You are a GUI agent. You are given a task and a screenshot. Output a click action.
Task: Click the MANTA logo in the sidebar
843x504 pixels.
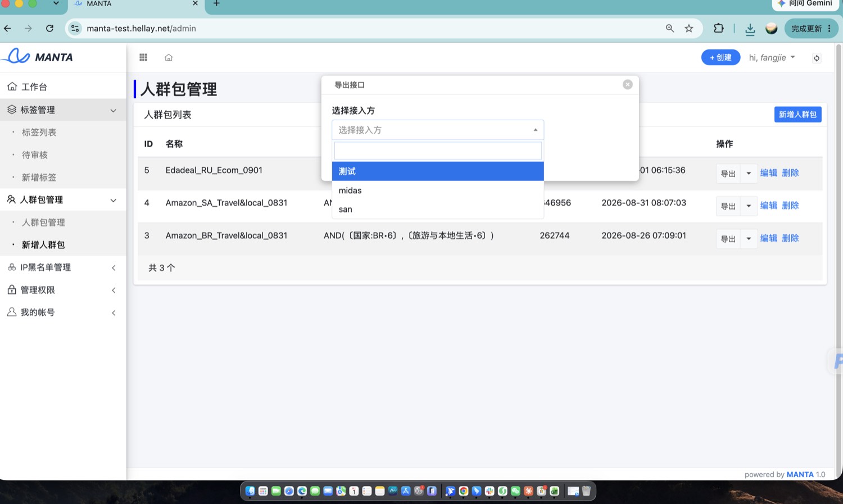point(38,57)
